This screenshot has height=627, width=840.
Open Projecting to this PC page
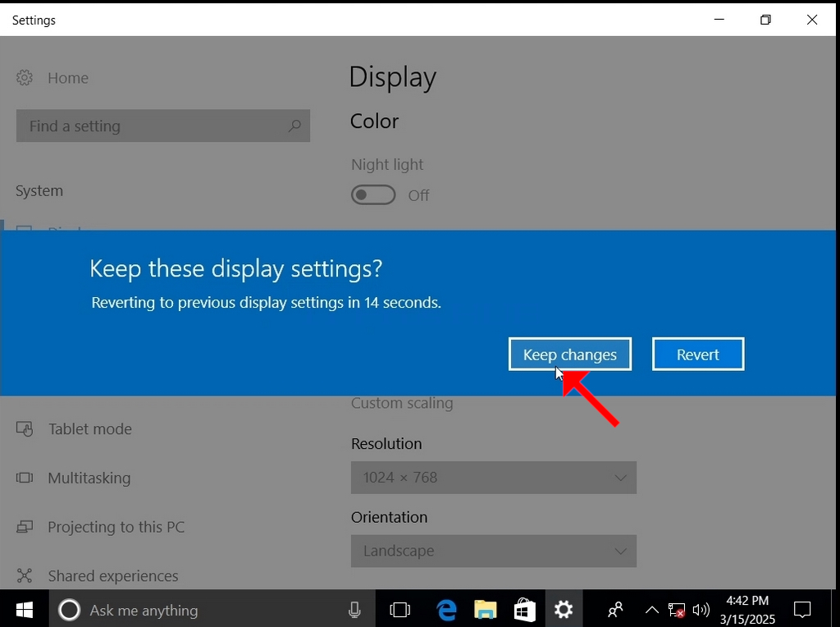[x=116, y=527]
